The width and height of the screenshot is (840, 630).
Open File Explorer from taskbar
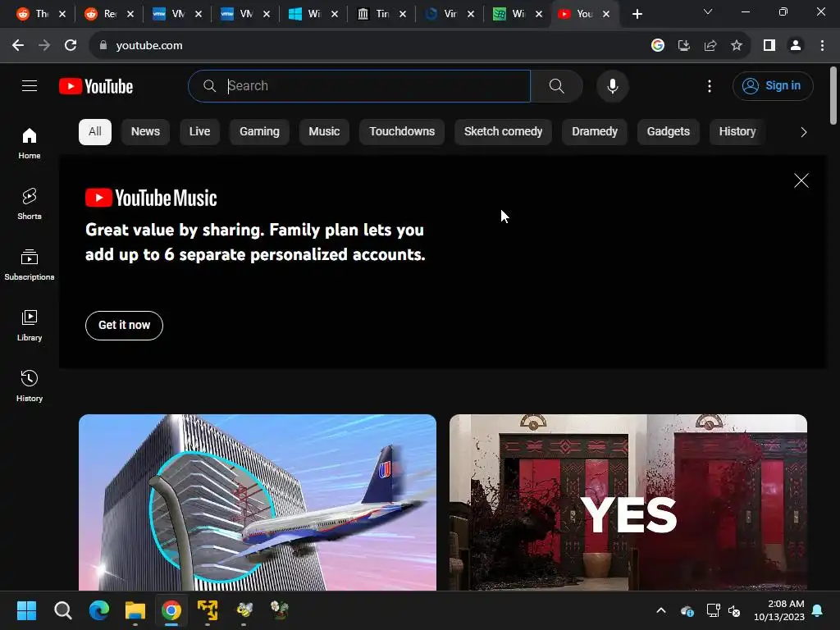tap(135, 610)
